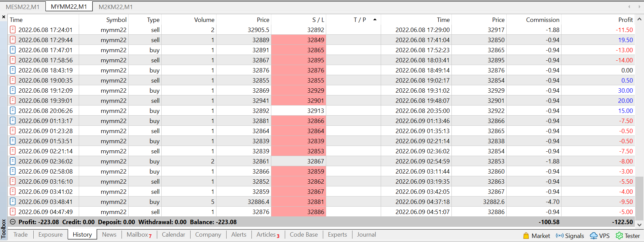Open the News tab
This screenshot has height=242, width=644.
109,235
